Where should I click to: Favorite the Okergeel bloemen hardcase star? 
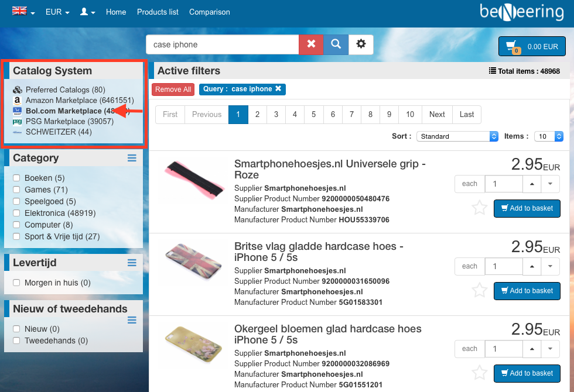pyautogui.click(x=480, y=373)
